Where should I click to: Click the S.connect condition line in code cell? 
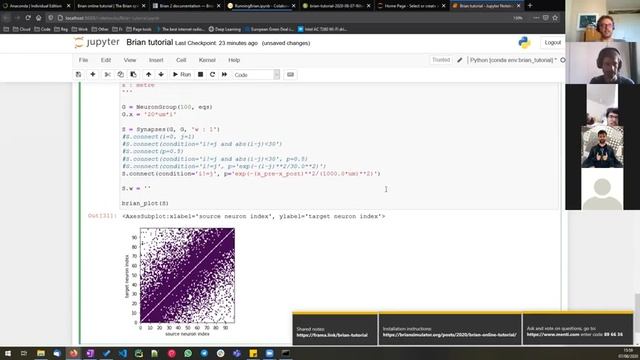(x=251, y=173)
